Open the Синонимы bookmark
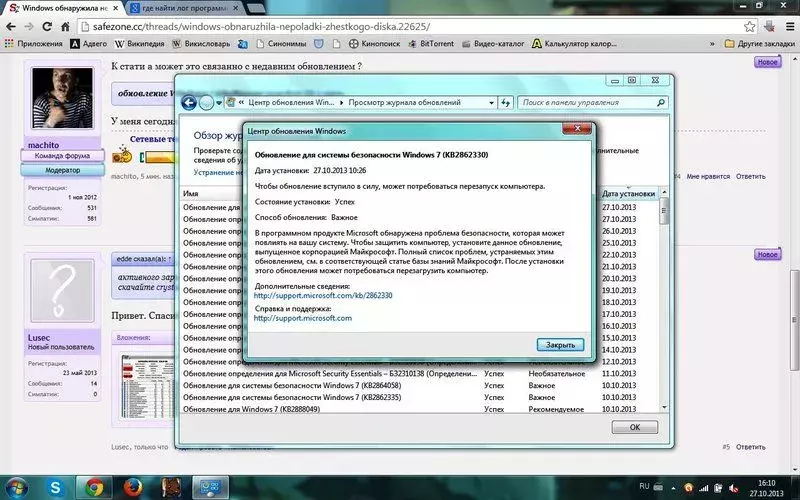Screen dimensions: 800x500 [x=281, y=44]
